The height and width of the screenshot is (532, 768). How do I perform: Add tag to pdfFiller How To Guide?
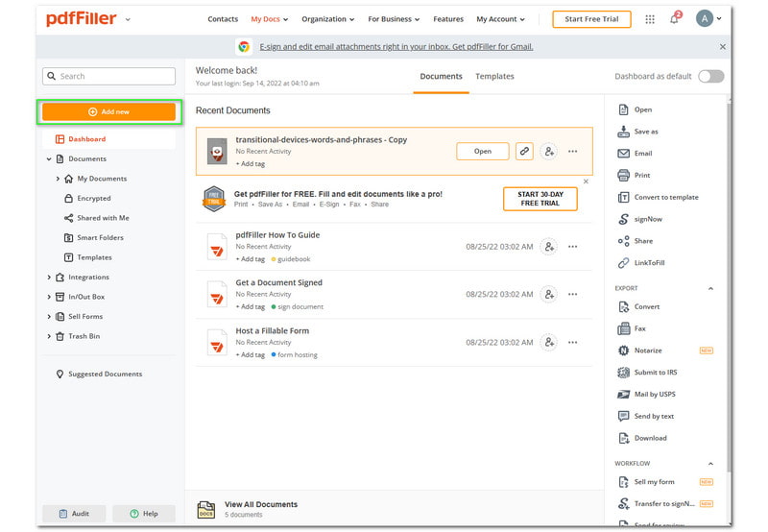click(x=251, y=258)
